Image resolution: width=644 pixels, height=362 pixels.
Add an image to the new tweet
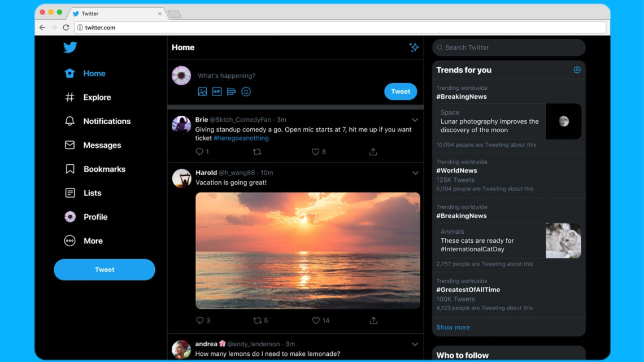(202, 91)
